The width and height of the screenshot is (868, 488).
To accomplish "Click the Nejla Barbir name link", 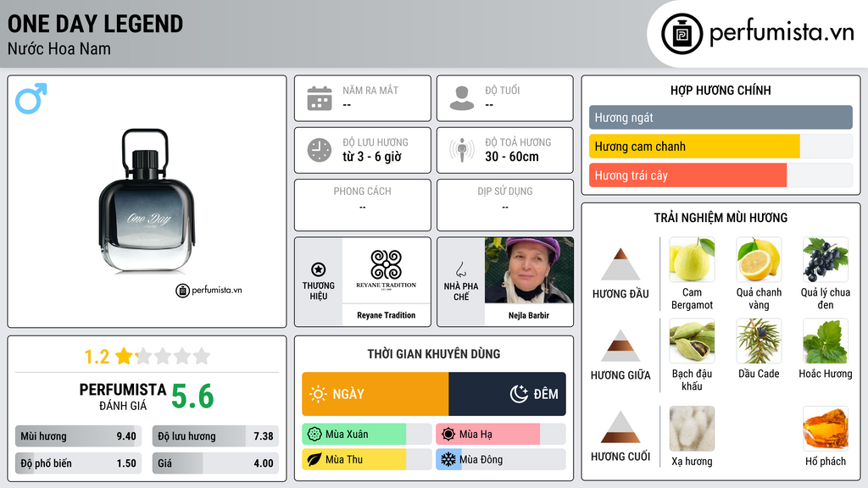I will [x=529, y=315].
